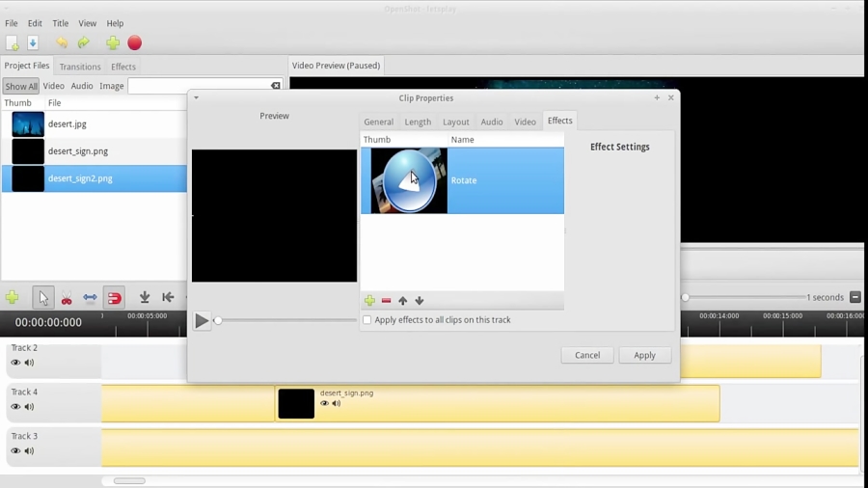Choose the razor scissors tool
Image resolution: width=868 pixels, height=488 pixels.
[x=67, y=298]
